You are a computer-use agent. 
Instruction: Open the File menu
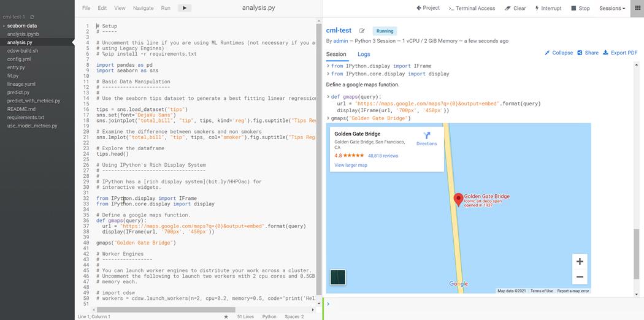(86, 8)
